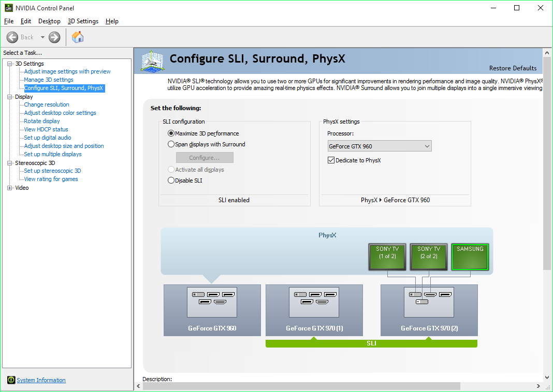This screenshot has height=392, width=553.
Task: Click the Configure SLI page header icon
Action: (x=152, y=61)
